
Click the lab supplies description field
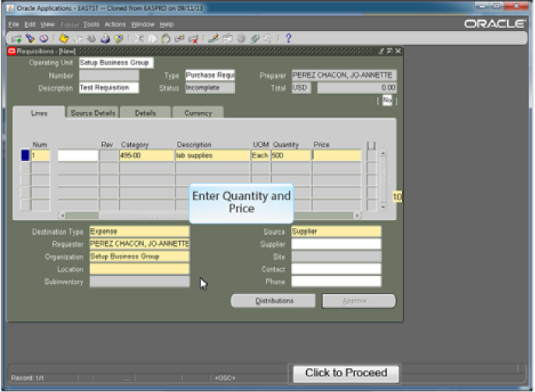point(213,156)
